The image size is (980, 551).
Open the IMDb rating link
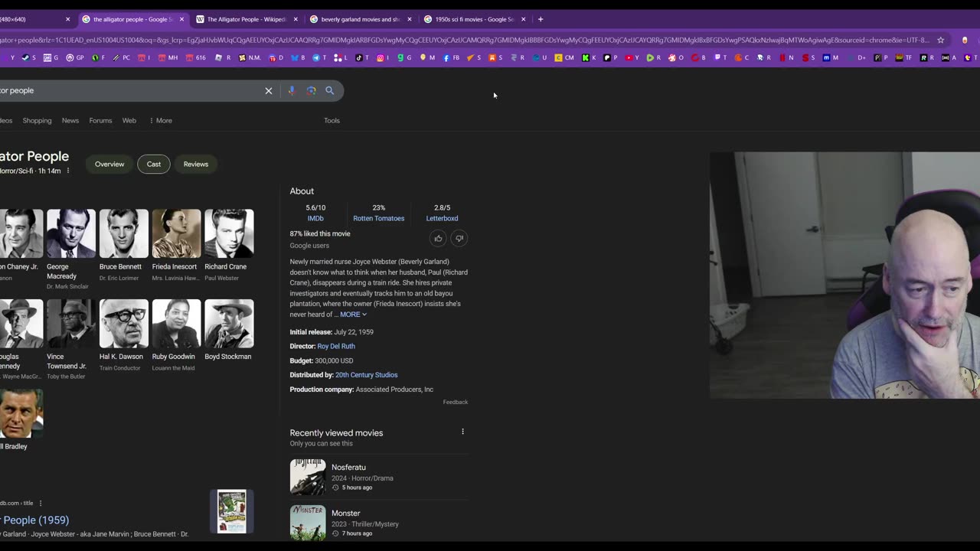315,218
